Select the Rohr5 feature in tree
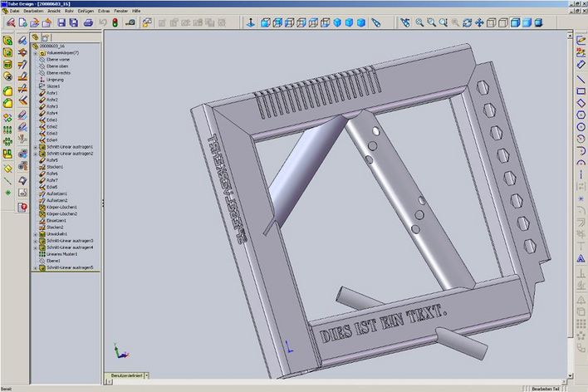 coord(52,159)
